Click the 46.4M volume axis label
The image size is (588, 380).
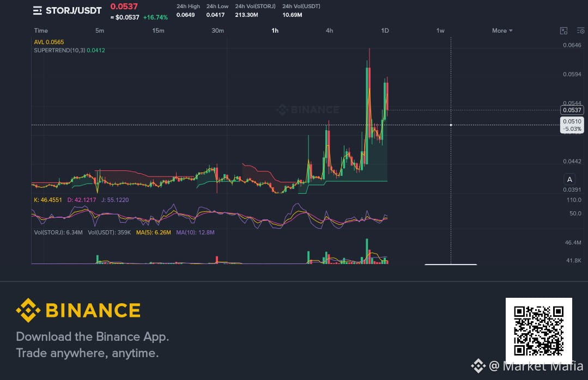573,243
